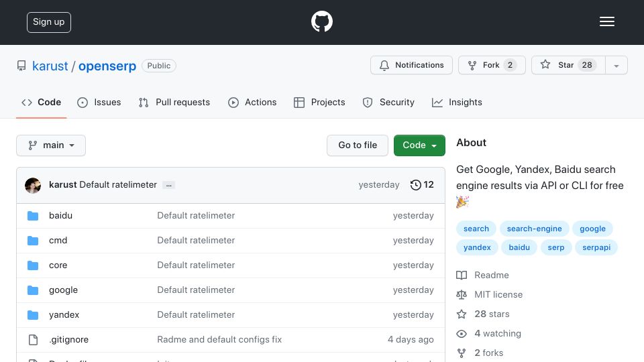Open the MIT license link
Image resolution: width=644 pixels, height=362 pixels.
[498, 294]
